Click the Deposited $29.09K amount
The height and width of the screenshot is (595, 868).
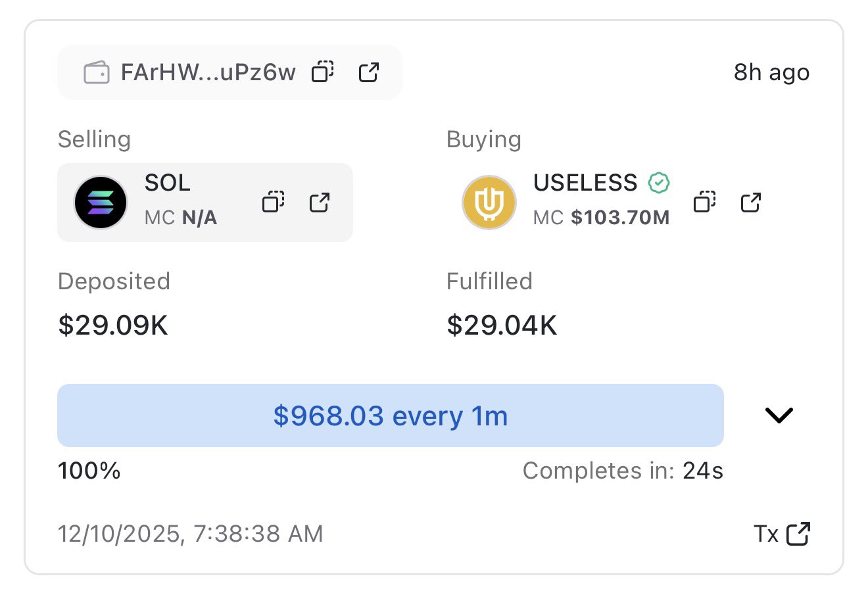click(x=113, y=325)
